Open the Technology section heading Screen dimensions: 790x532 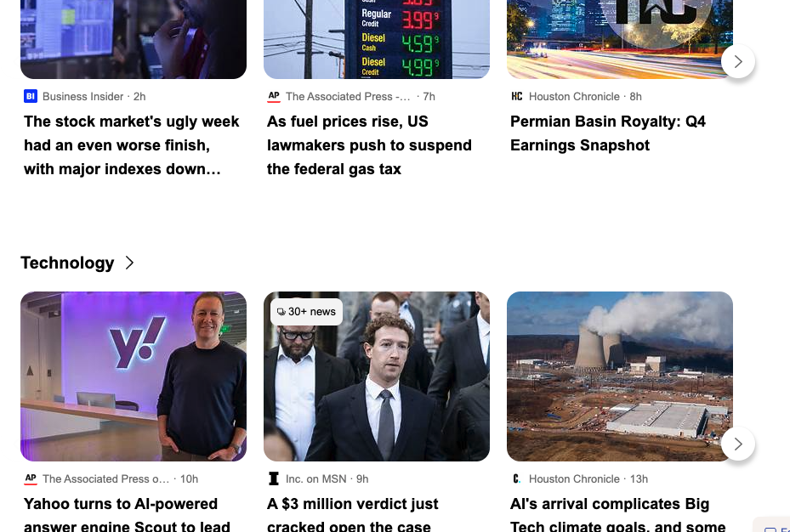pyautogui.click(x=67, y=263)
